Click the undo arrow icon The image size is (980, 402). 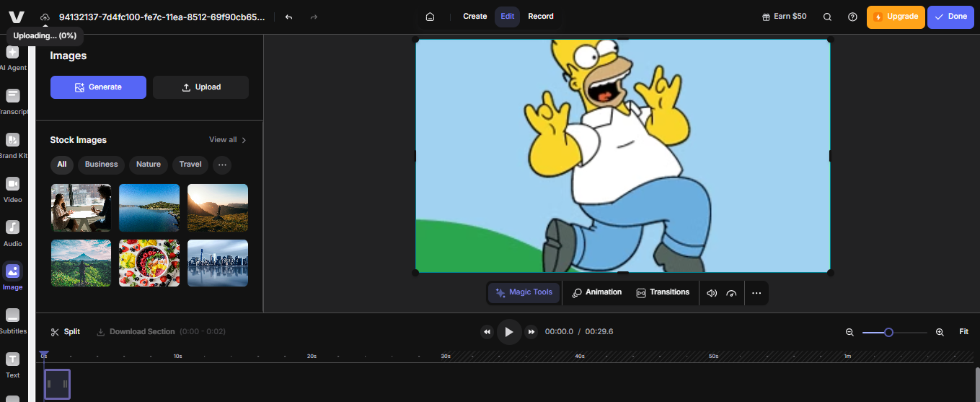coord(289,17)
